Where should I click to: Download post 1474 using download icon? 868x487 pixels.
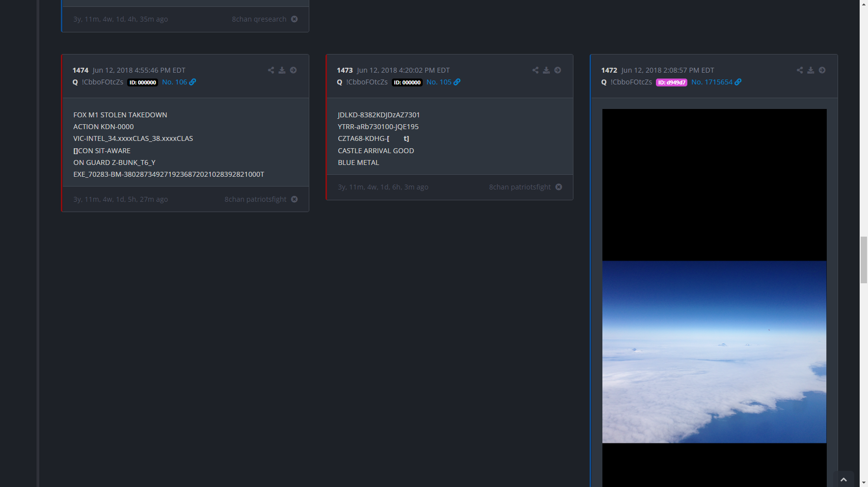click(282, 70)
